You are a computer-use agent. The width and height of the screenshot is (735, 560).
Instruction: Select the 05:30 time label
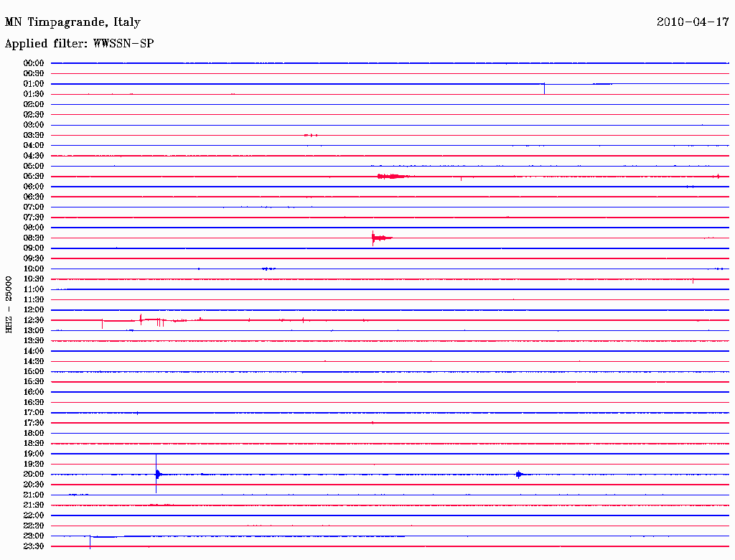pos(34,177)
